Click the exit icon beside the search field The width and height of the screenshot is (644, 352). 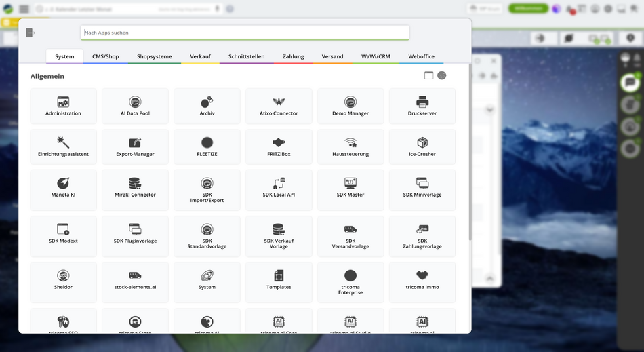[x=31, y=33]
